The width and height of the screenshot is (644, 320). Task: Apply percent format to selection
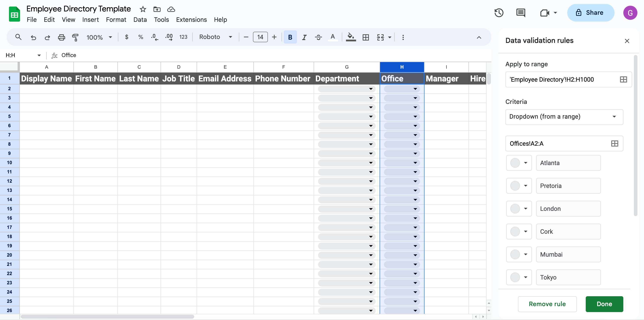[141, 37]
